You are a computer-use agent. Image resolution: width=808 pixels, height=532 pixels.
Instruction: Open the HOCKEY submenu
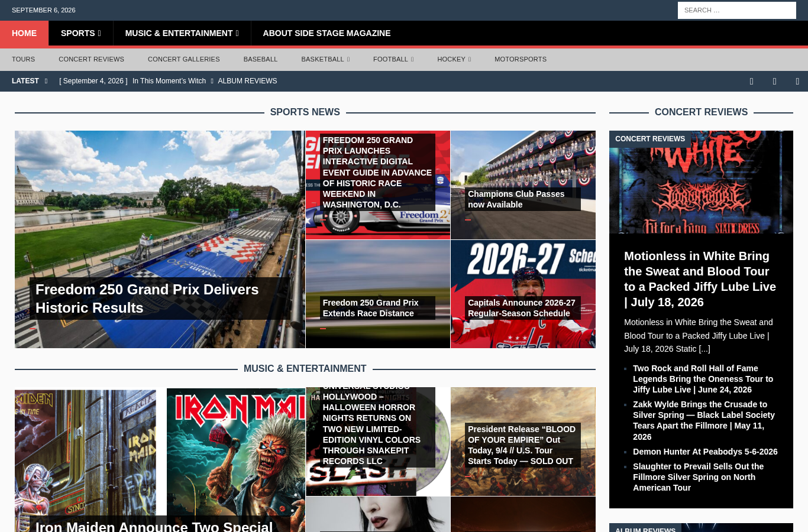pos(470,59)
